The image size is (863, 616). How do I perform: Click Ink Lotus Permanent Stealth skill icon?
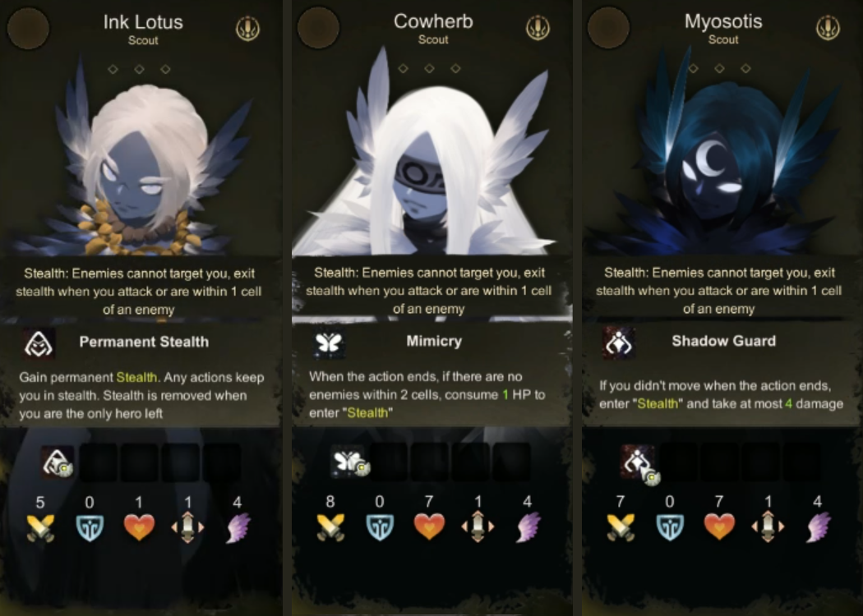click(39, 343)
